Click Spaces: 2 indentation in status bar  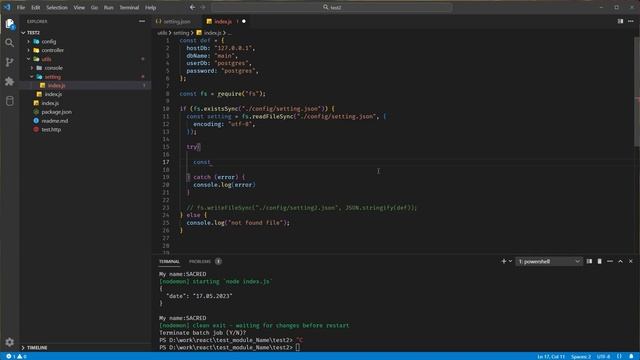point(580,356)
